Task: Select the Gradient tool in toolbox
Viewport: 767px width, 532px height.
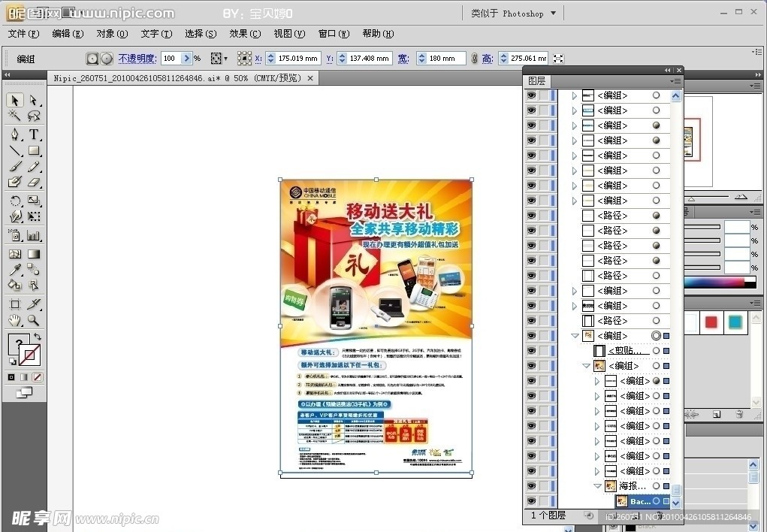Action: (34, 254)
